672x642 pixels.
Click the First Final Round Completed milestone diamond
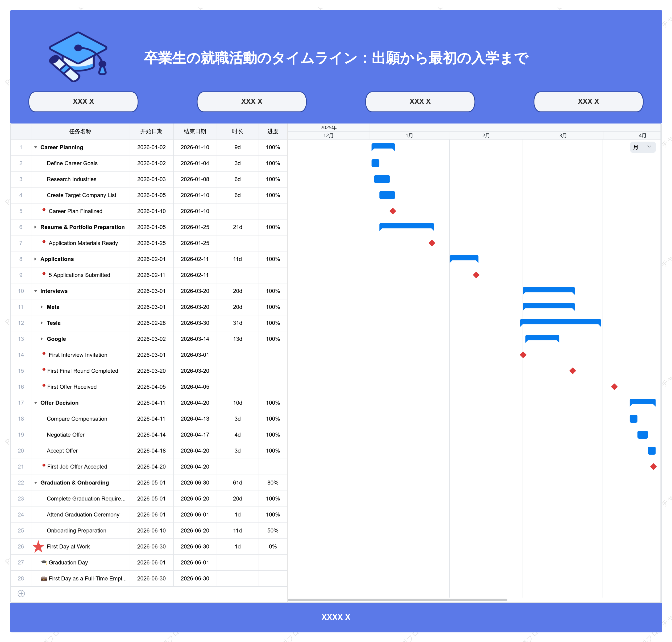pyautogui.click(x=573, y=371)
